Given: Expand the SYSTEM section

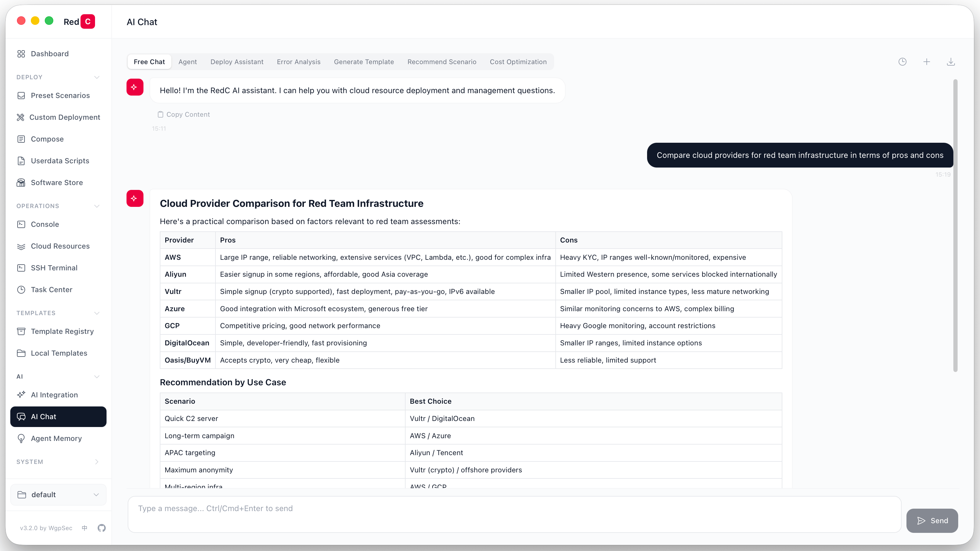Looking at the screenshot, I should tap(97, 462).
